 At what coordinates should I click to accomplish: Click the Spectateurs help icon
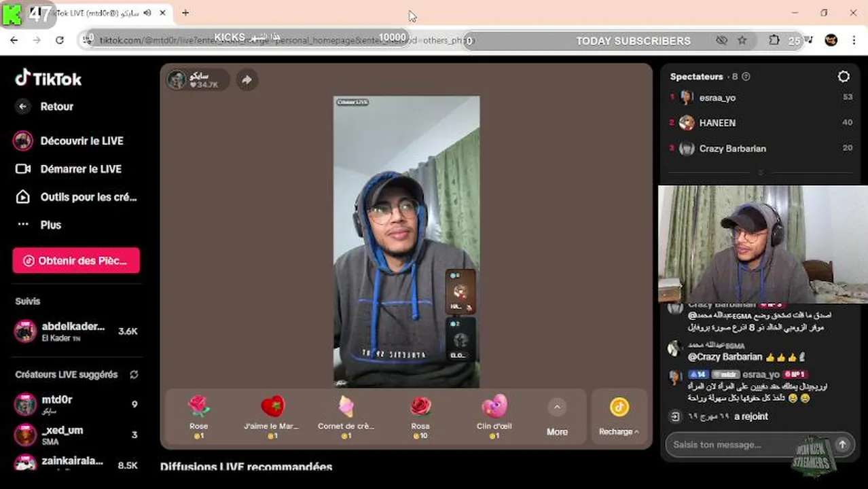coord(746,77)
